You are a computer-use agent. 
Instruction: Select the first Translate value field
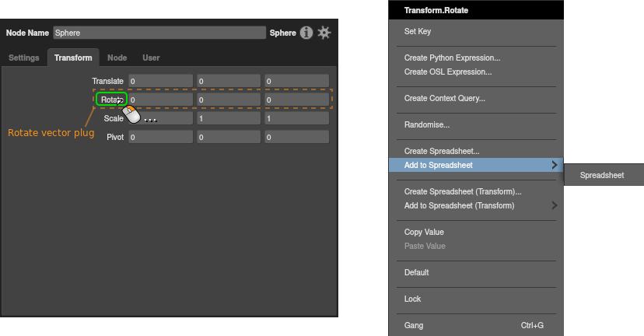pos(160,81)
